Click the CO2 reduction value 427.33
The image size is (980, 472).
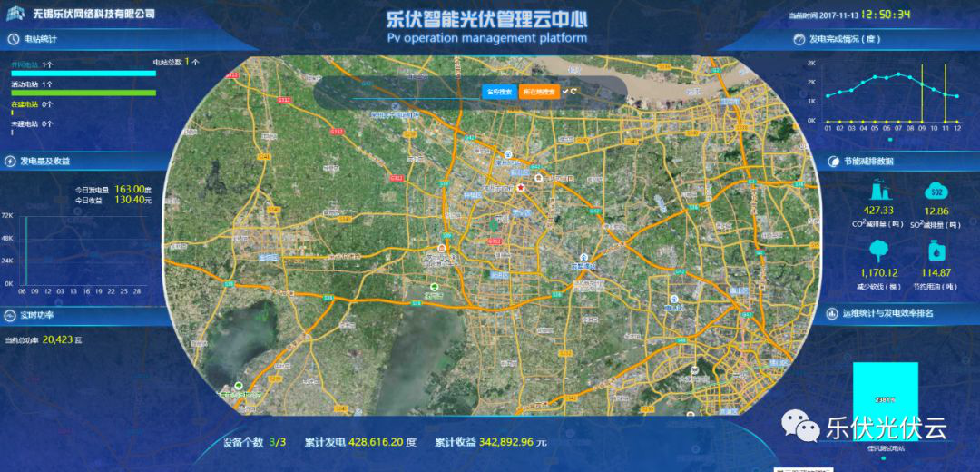[x=877, y=211]
